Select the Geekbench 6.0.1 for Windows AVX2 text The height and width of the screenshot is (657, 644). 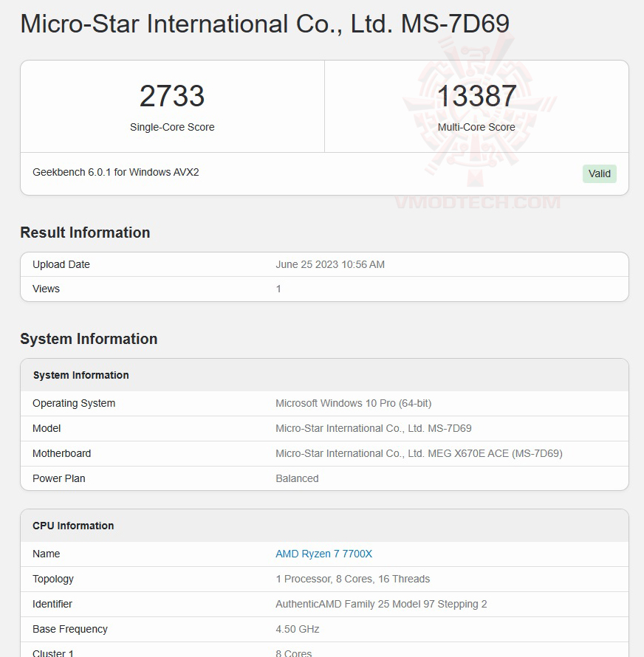116,172
